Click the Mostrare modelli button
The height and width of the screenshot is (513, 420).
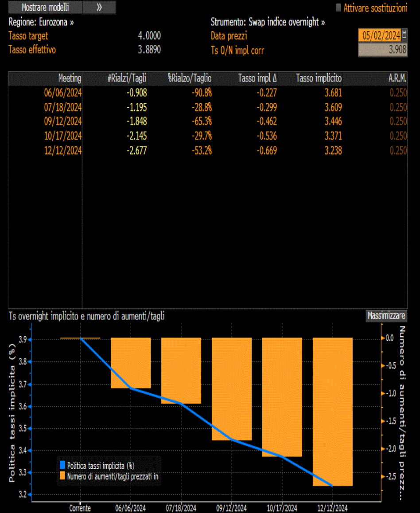[45, 7]
